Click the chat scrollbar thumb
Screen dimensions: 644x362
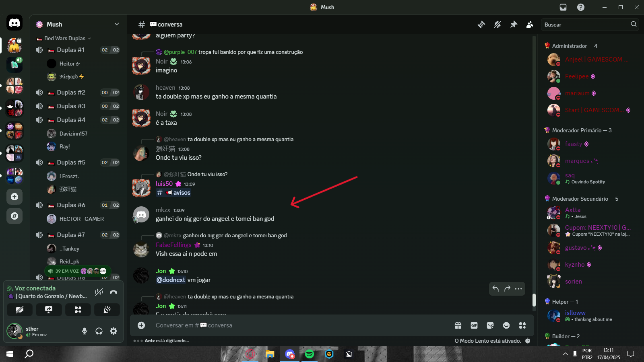click(x=534, y=300)
